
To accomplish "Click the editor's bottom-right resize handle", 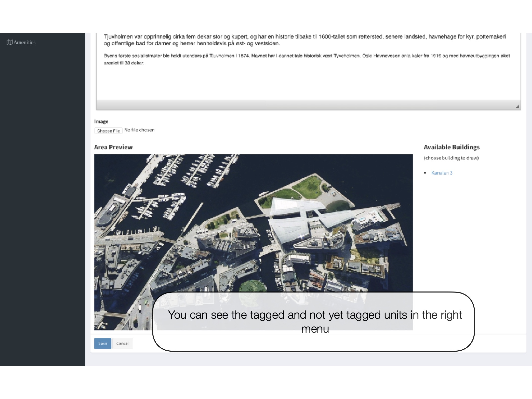I will pos(517,106).
